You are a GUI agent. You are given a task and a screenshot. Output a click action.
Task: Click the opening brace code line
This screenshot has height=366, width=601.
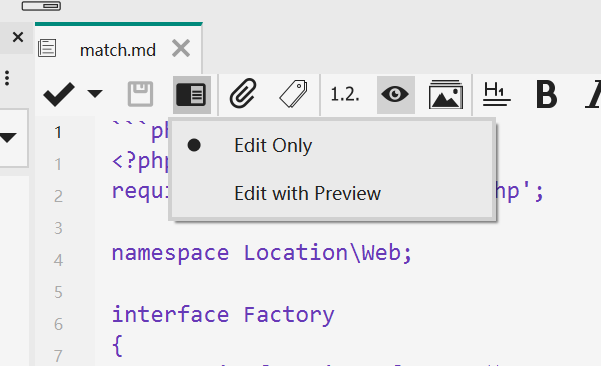(x=117, y=346)
